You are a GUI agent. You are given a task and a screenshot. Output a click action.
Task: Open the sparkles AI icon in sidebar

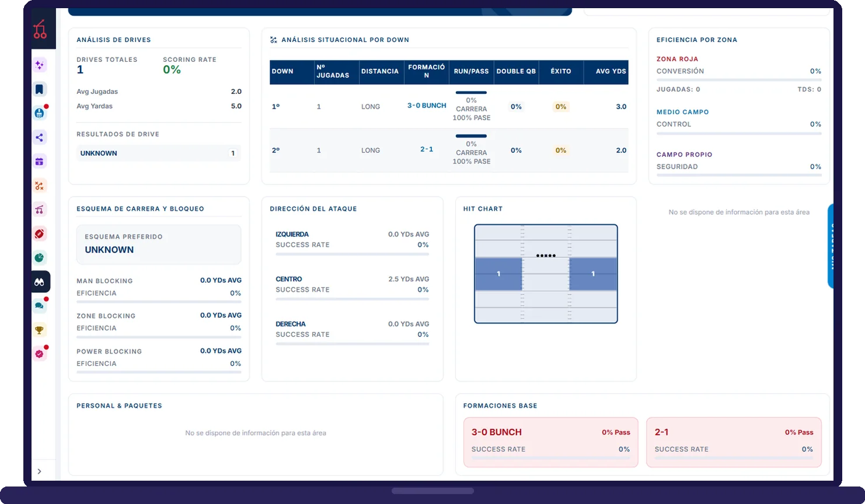(39, 65)
